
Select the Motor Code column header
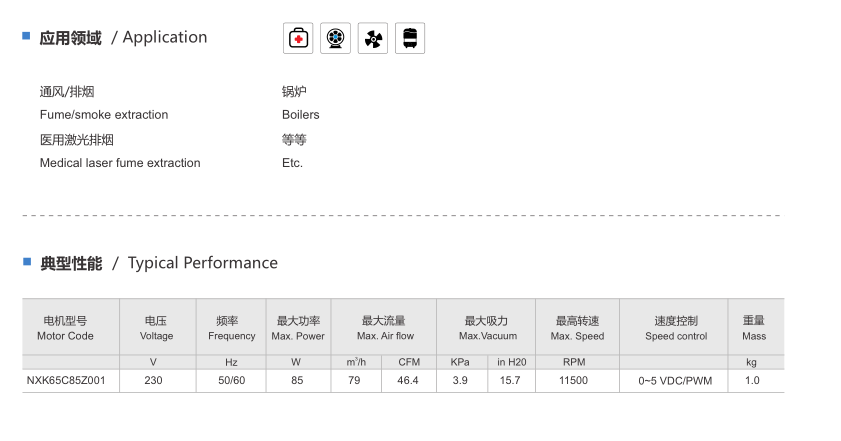65,328
